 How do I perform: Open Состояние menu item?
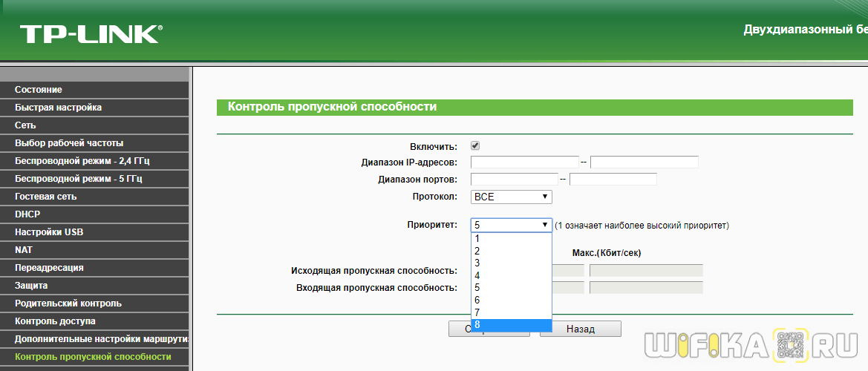[39, 90]
